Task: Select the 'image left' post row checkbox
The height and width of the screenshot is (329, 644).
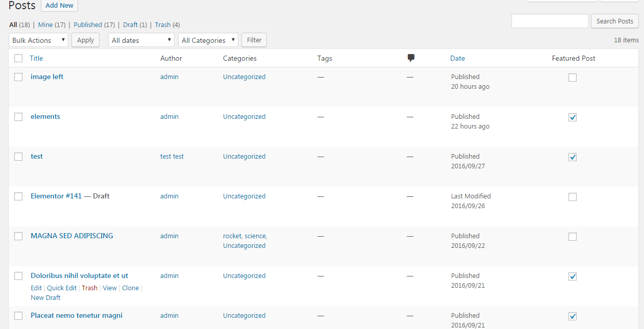Action: (x=18, y=77)
